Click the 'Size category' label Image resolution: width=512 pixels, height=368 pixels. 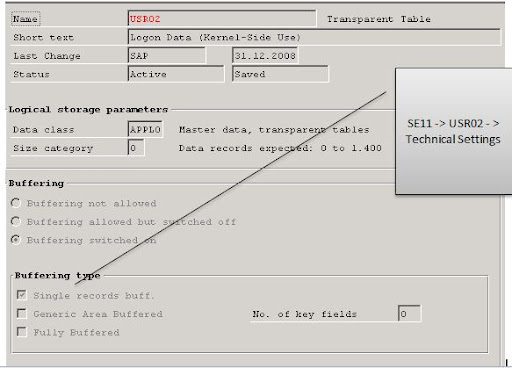53,148
